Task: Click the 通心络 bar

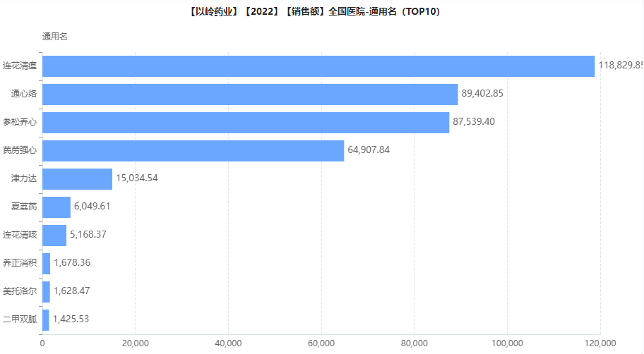Action: tap(250, 94)
